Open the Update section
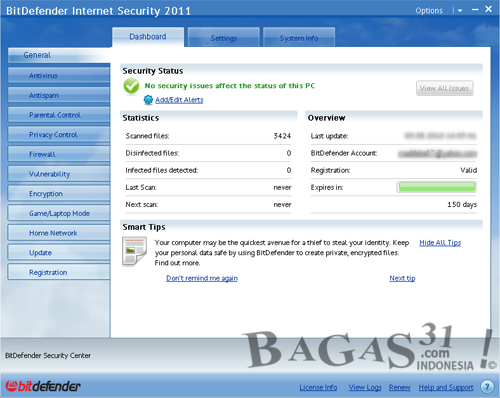500x398 pixels. click(x=59, y=253)
